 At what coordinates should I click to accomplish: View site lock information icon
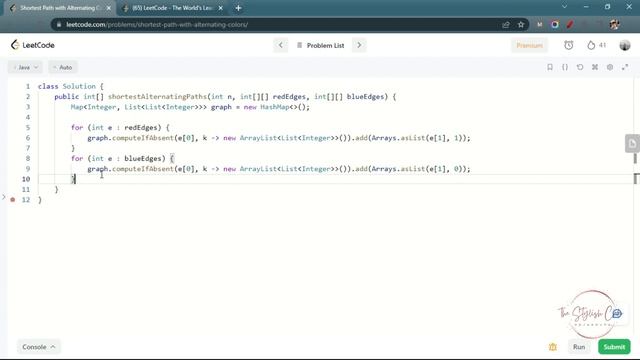(59, 24)
